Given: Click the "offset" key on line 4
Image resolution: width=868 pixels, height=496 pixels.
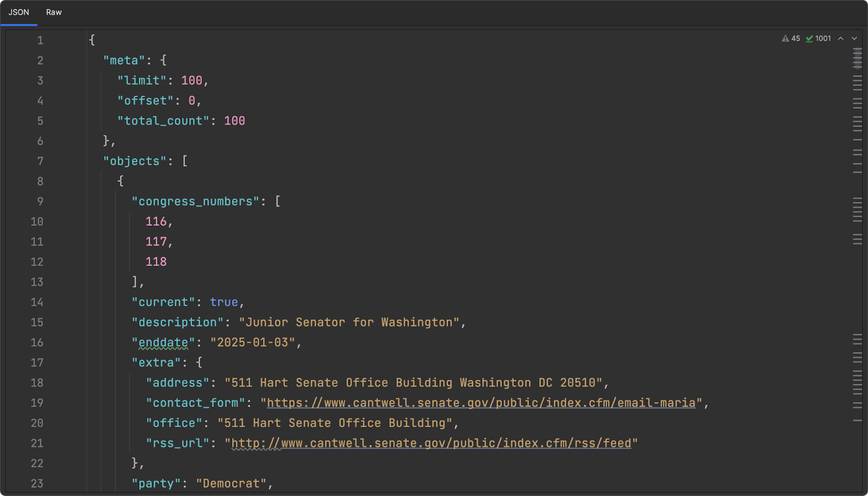Looking at the screenshot, I should coord(145,100).
